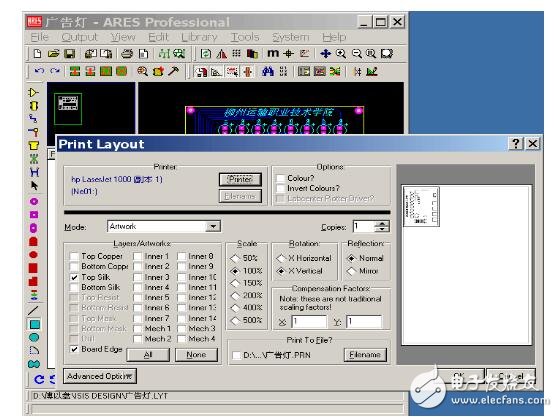Image resolution: width=558 pixels, height=417 pixels.
Task: Expand the Mode Artwork dropdown
Action: point(213,227)
